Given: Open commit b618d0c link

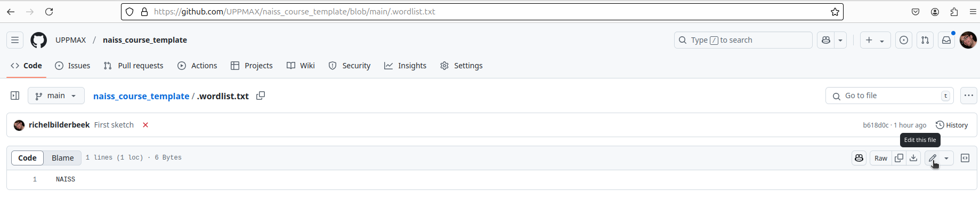Looking at the screenshot, I should click(876, 125).
